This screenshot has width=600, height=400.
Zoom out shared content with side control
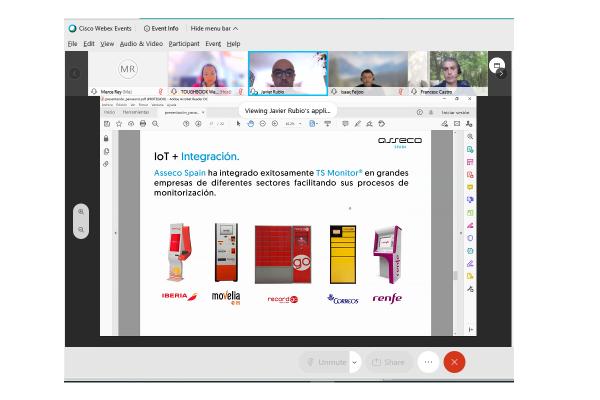click(81, 229)
